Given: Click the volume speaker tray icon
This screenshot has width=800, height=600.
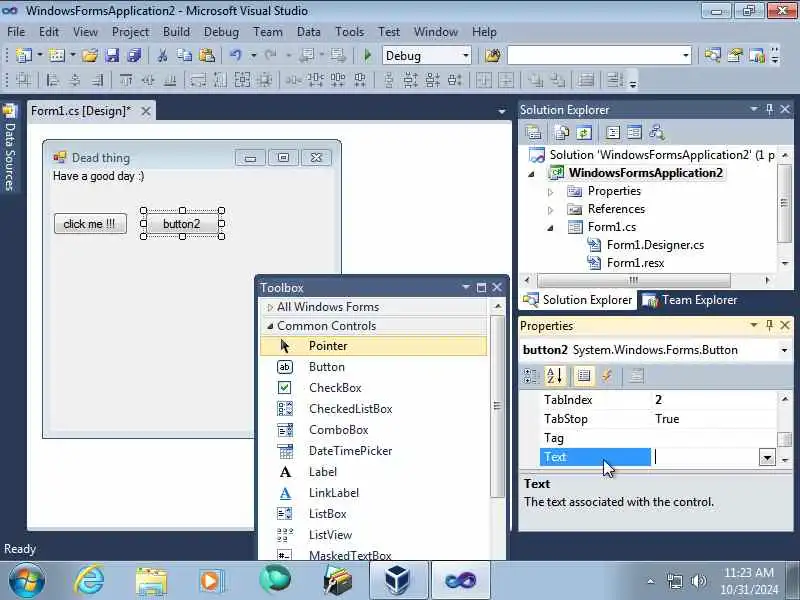Looking at the screenshot, I should click(x=698, y=581).
